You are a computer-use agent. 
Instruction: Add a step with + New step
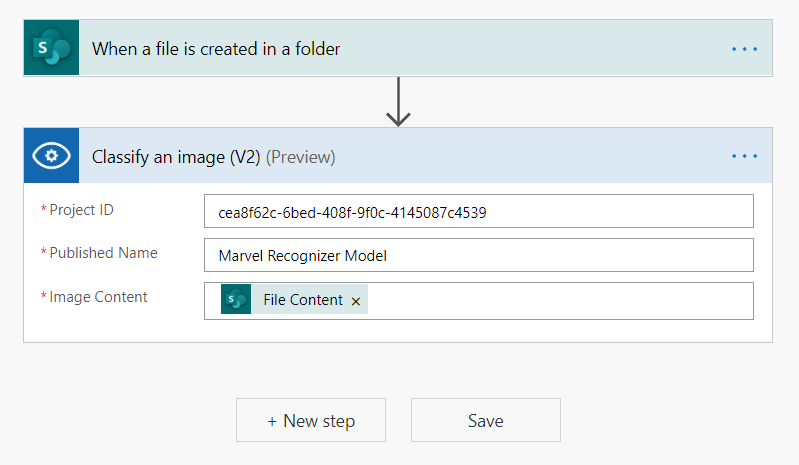pos(311,421)
